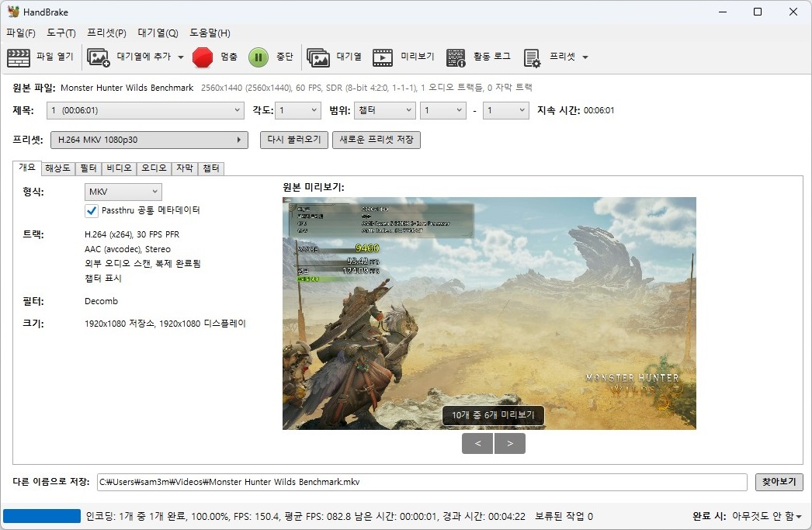Open the 활동 로그 icon
This screenshot has width=812, height=530.
tap(456, 57)
